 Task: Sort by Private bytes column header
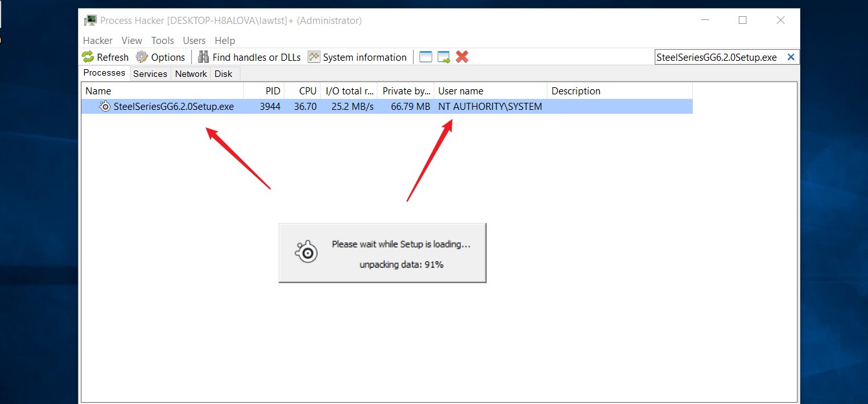(x=406, y=91)
